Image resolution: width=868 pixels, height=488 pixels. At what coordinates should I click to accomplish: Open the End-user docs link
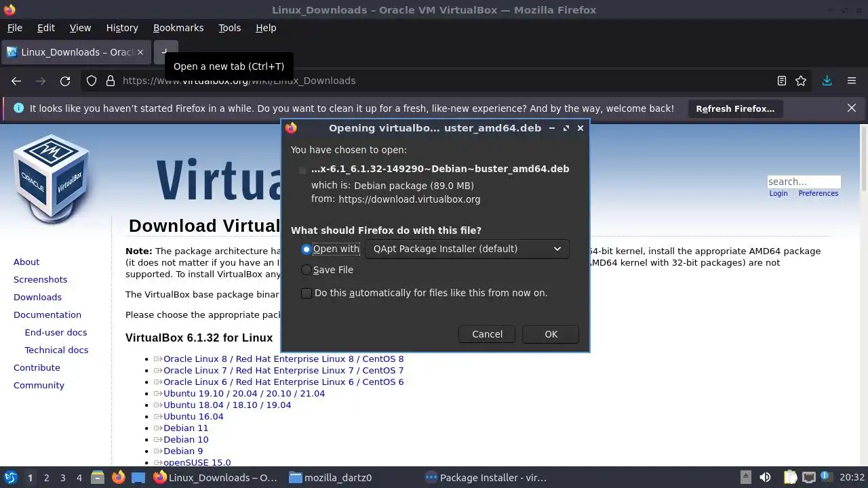[x=56, y=332]
